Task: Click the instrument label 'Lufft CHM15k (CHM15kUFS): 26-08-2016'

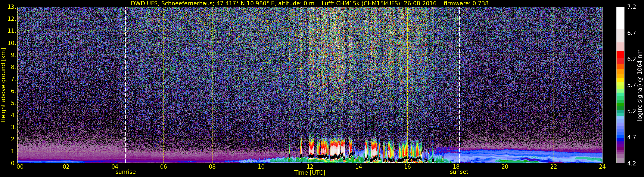Action: pyautogui.click(x=379, y=3)
